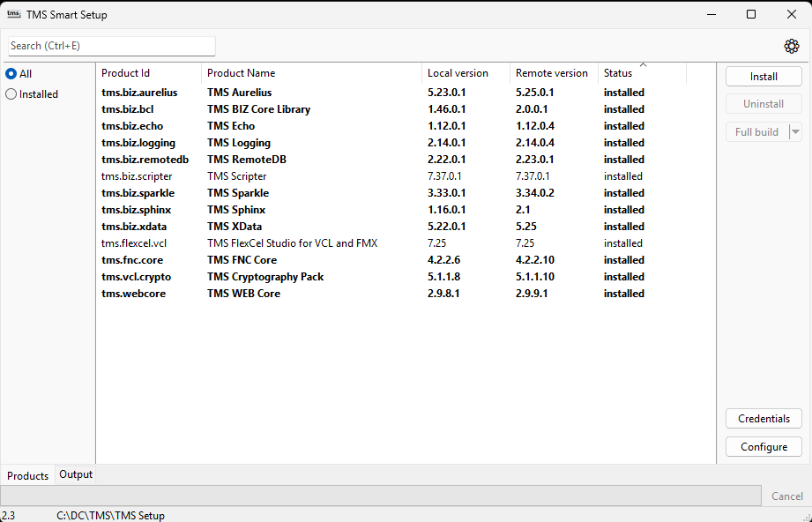Screen dimensions: 812x522
Task: Open the Credentials dialog
Action: tap(764, 419)
